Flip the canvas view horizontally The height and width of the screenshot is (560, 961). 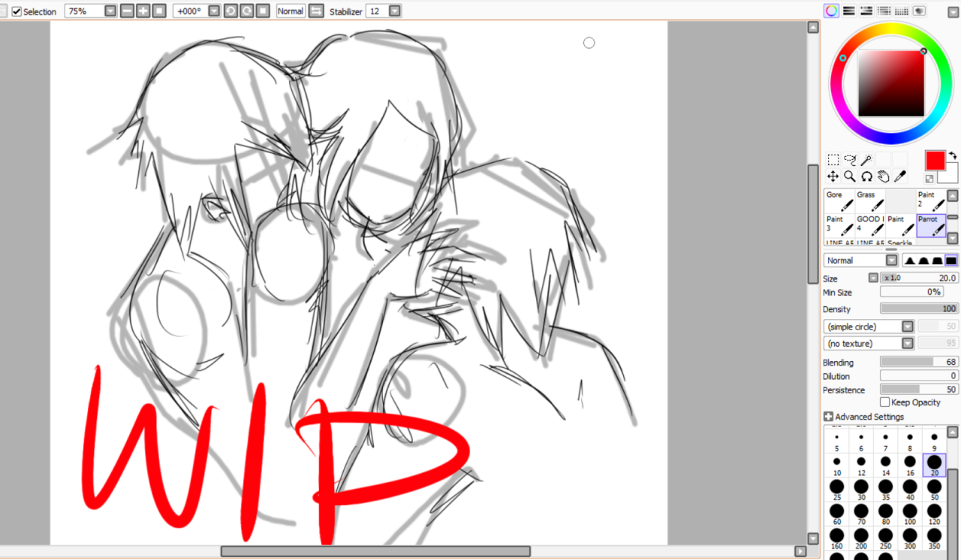click(316, 11)
